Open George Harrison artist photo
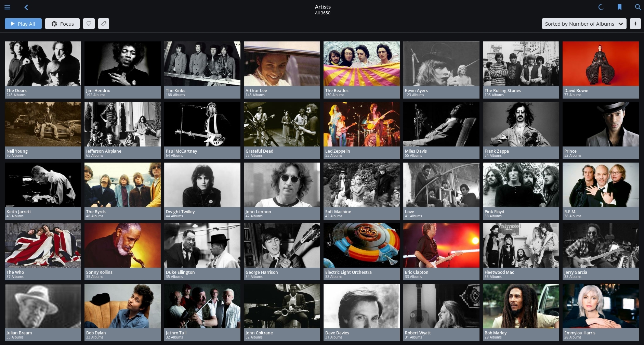Viewport: 644px width, 345px height. click(282, 245)
